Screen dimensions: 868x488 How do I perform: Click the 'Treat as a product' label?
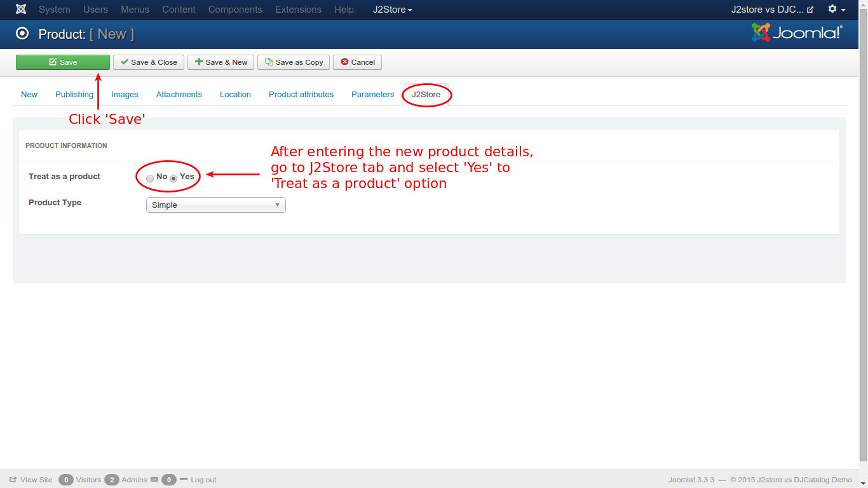click(64, 177)
